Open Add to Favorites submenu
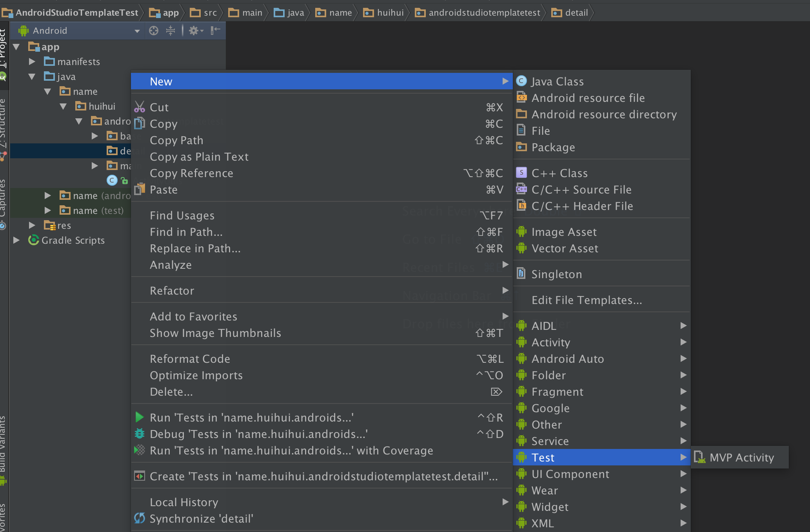This screenshot has width=810, height=532. (321, 317)
